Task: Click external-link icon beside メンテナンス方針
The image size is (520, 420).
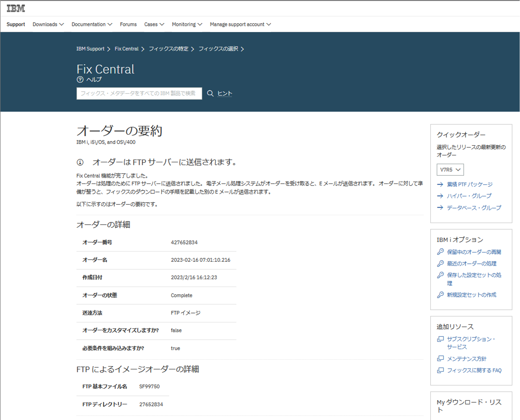Action: [440, 358]
